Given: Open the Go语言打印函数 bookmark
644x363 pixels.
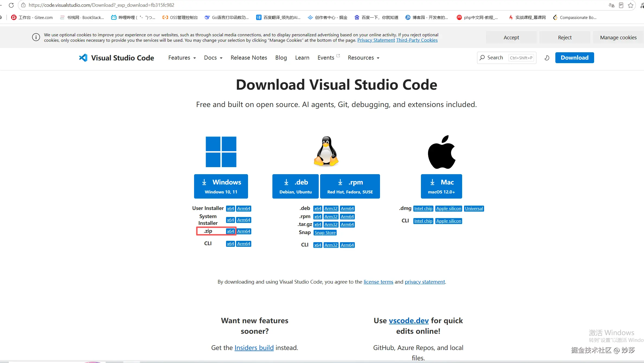Looking at the screenshot, I should point(227,17).
